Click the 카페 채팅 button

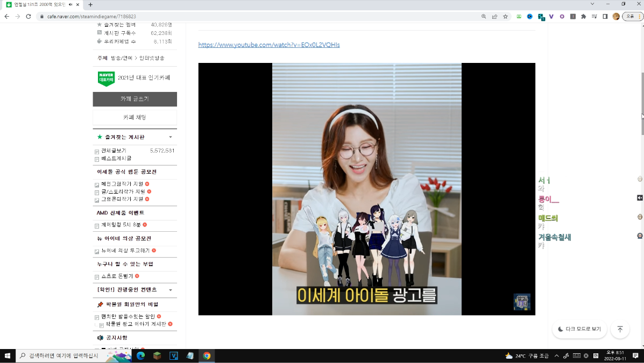click(x=135, y=117)
